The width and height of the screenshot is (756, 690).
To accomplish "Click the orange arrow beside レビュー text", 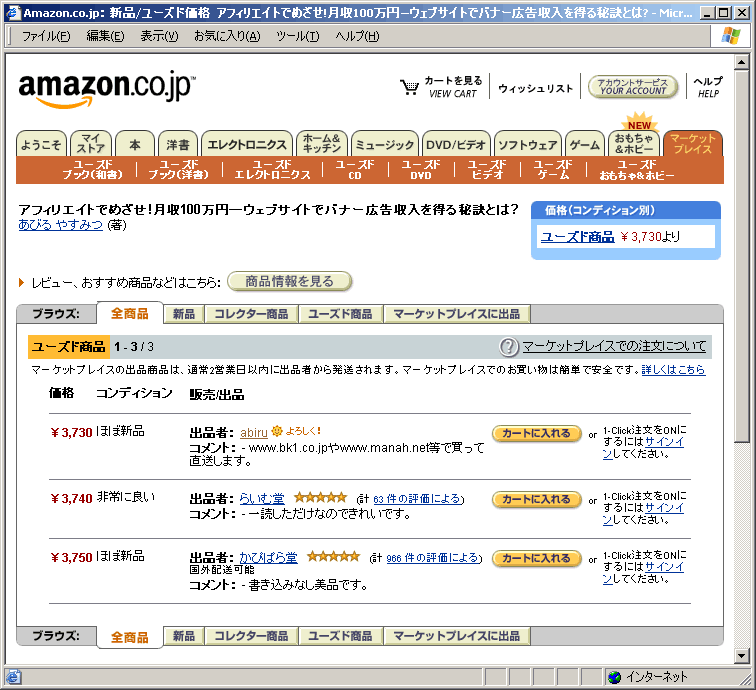I will (x=22, y=283).
